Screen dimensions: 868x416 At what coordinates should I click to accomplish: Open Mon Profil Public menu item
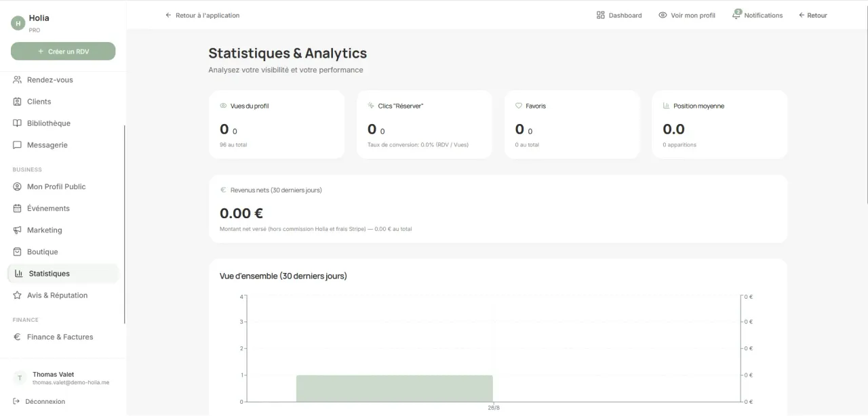(63, 187)
